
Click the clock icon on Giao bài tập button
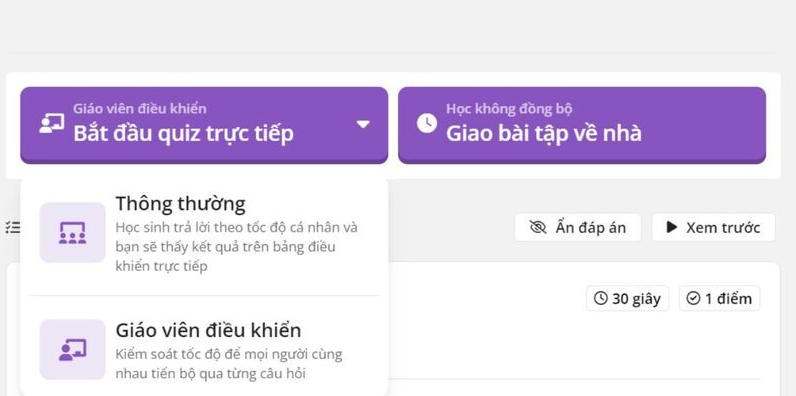[x=427, y=123]
